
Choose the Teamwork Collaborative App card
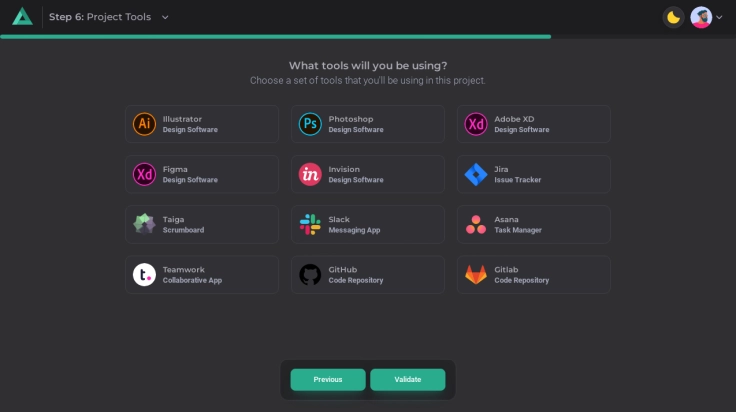pyautogui.click(x=202, y=274)
